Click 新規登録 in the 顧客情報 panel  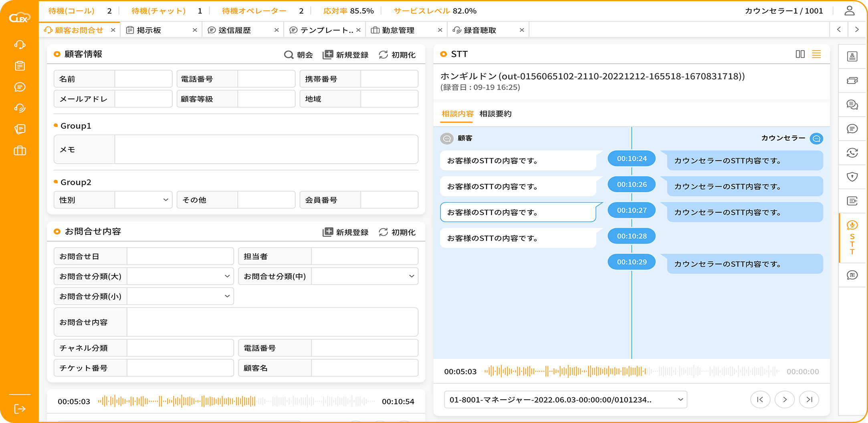[345, 55]
